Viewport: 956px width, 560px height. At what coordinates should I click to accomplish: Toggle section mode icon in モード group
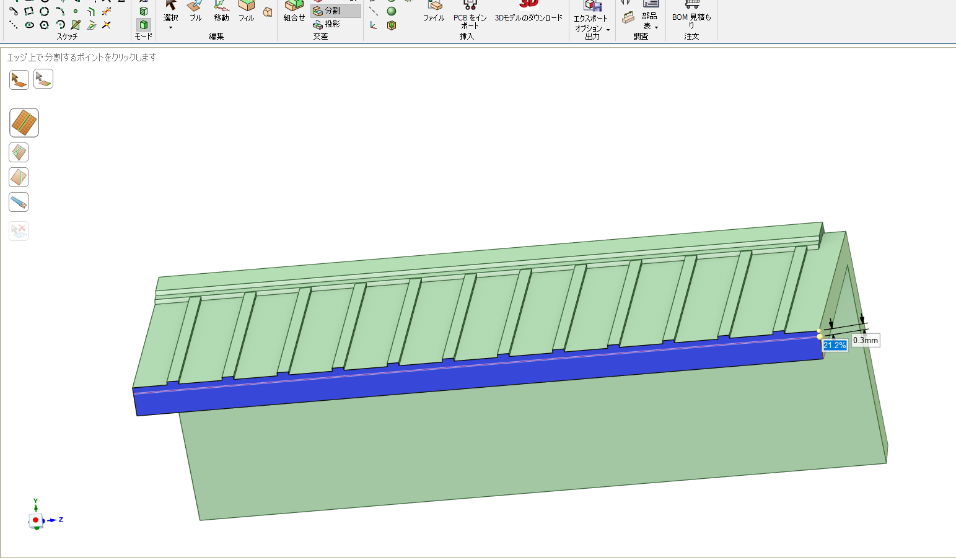coord(144,11)
